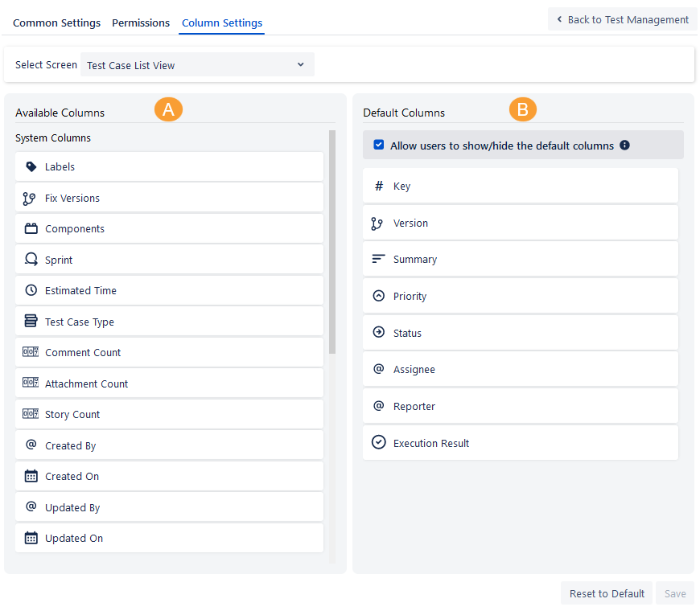The width and height of the screenshot is (700, 611).
Task: Select the Created By column text
Action: tap(71, 446)
